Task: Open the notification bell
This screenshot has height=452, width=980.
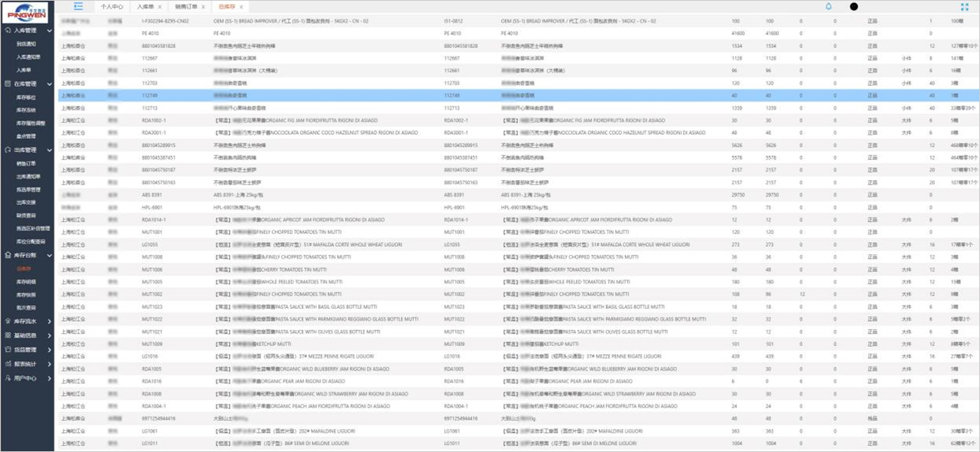Action: pyautogui.click(x=828, y=6)
